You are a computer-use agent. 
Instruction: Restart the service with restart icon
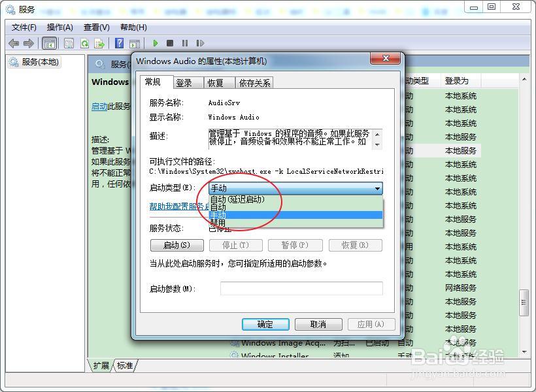point(200,43)
